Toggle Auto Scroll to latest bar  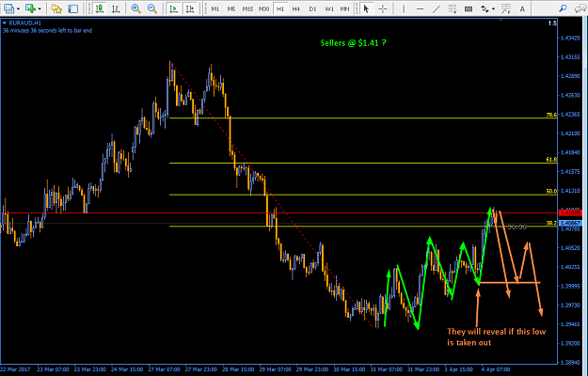pyautogui.click(x=173, y=8)
